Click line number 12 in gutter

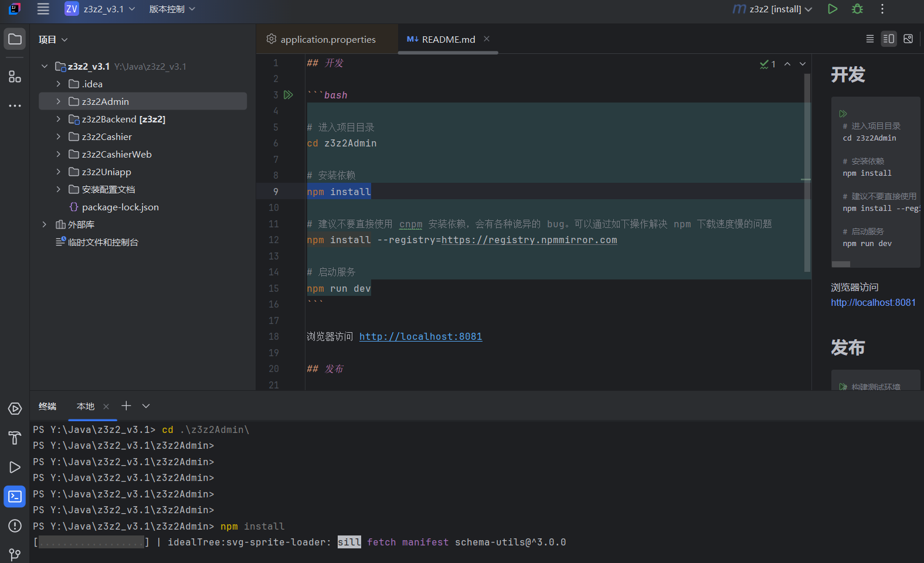pos(274,240)
